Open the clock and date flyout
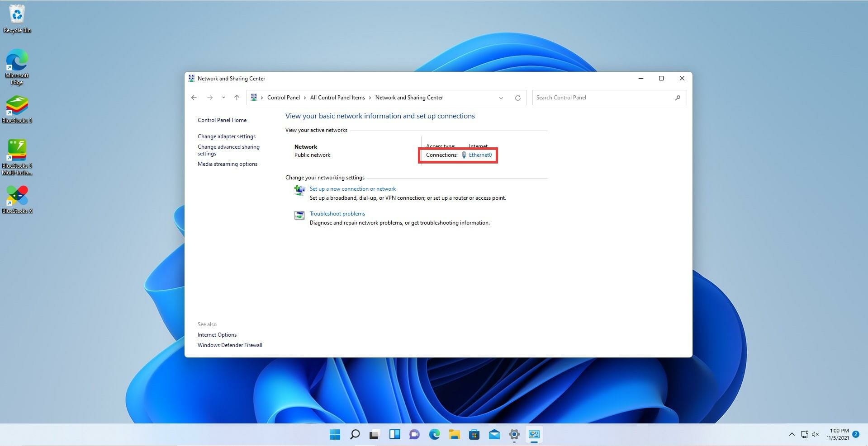This screenshot has width=868, height=446. [x=838, y=434]
